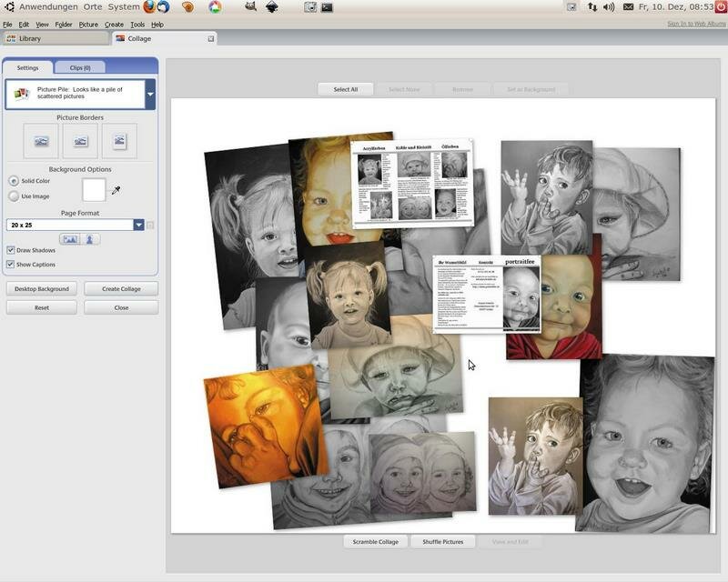
Task: Select the 'portraitfee' flyer picture in collage
Action: click(x=487, y=294)
